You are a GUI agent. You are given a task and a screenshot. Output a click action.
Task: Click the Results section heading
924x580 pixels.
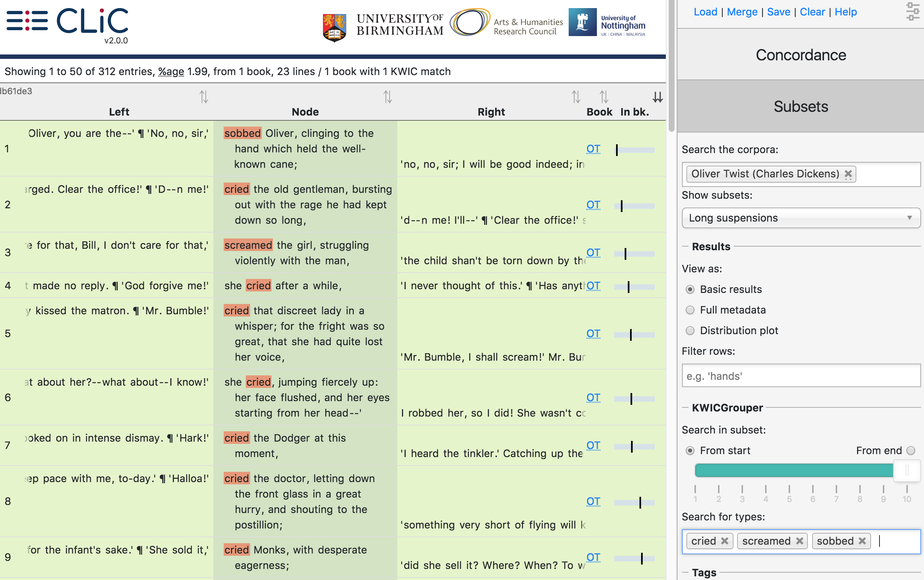[711, 247]
